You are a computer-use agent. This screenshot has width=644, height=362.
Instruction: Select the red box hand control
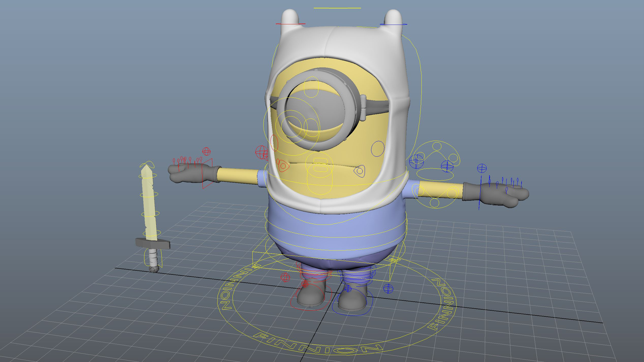[207, 173]
